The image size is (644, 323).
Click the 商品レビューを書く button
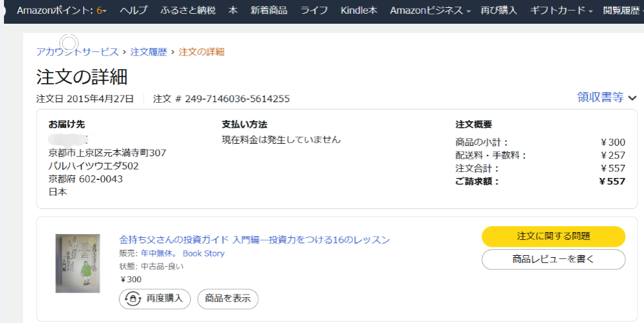[x=553, y=259]
